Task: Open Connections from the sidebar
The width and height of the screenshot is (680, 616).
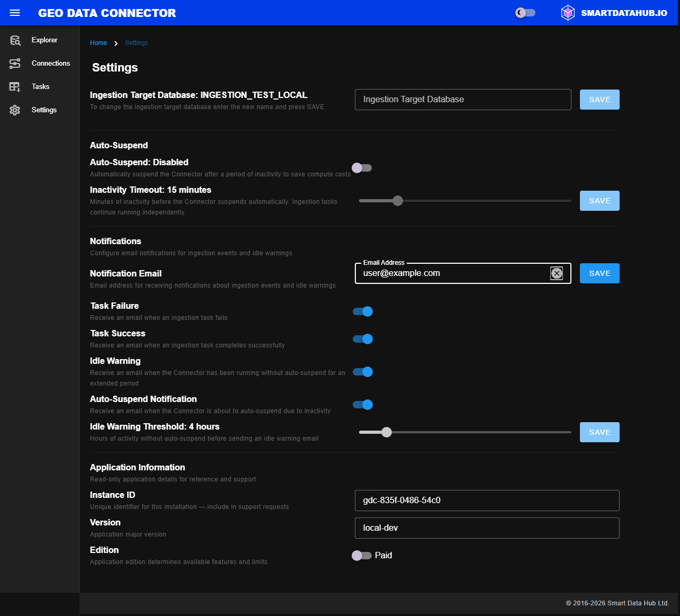Action: coord(40,64)
